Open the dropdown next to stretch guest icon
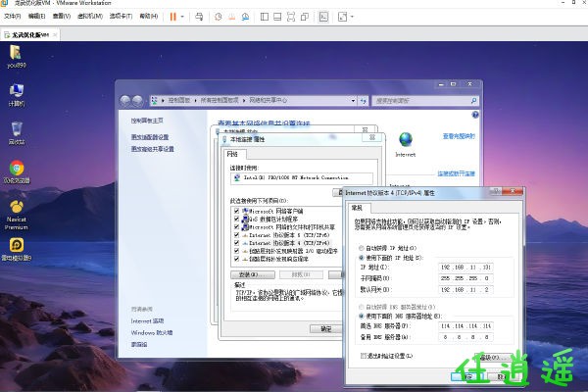The width and height of the screenshot is (588, 392). pos(352,17)
